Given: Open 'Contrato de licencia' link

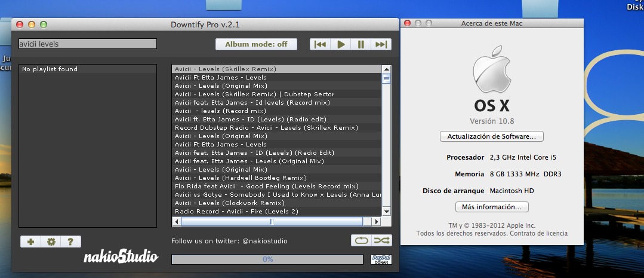Looking at the screenshot, I should tap(538, 233).
